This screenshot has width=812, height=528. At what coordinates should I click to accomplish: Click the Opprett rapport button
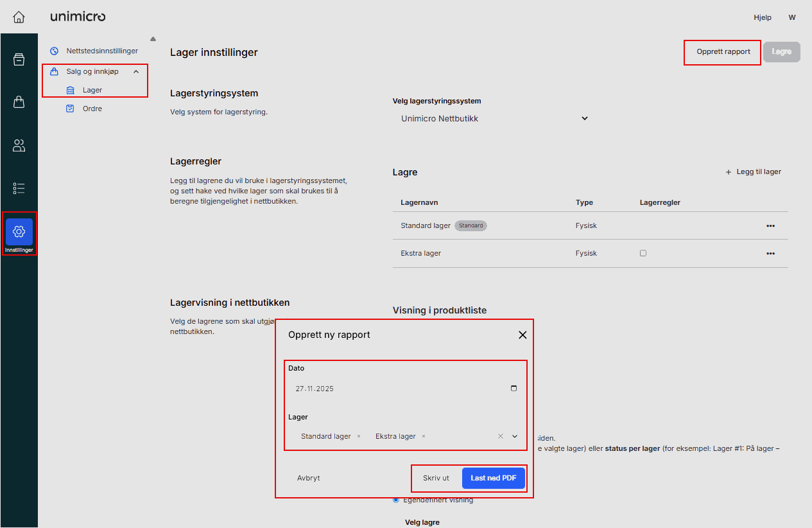722,52
